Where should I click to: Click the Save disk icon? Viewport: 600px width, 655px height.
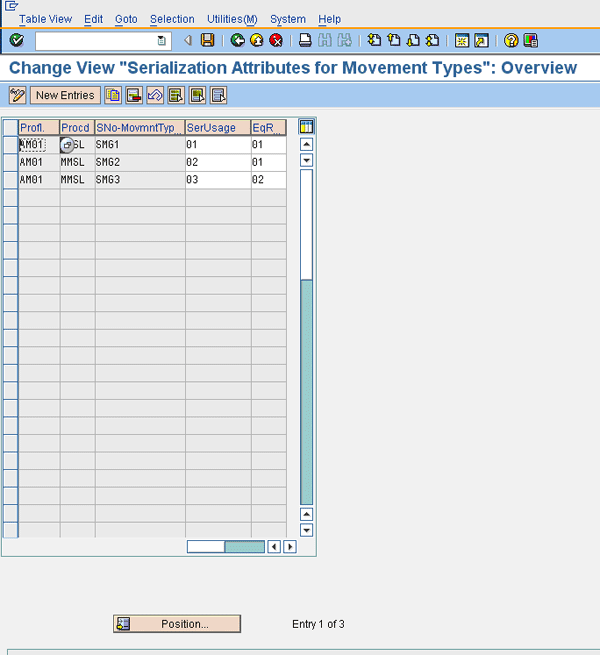(207, 40)
